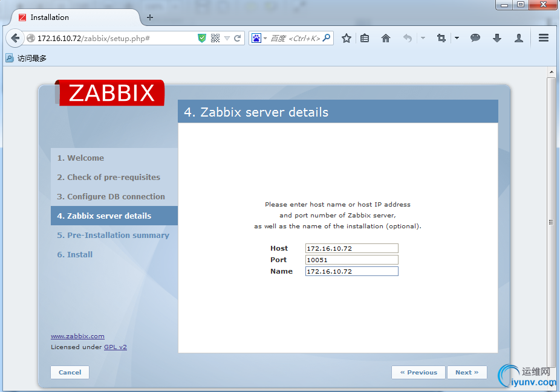Open the chat speech bubble icon
560x392 pixels.
tap(475, 38)
